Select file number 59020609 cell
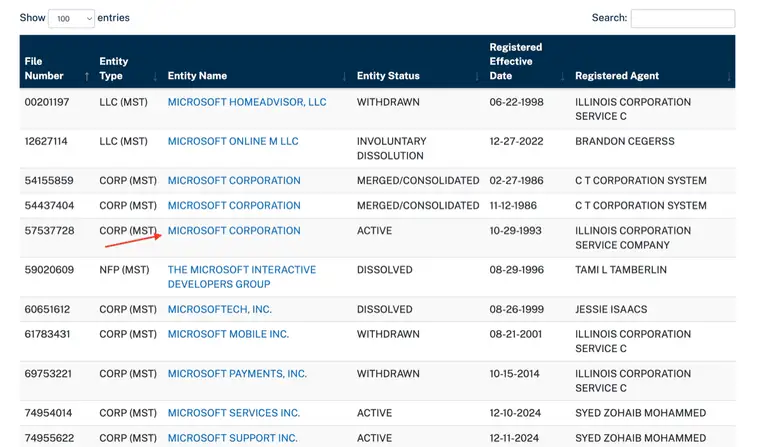 click(x=49, y=270)
